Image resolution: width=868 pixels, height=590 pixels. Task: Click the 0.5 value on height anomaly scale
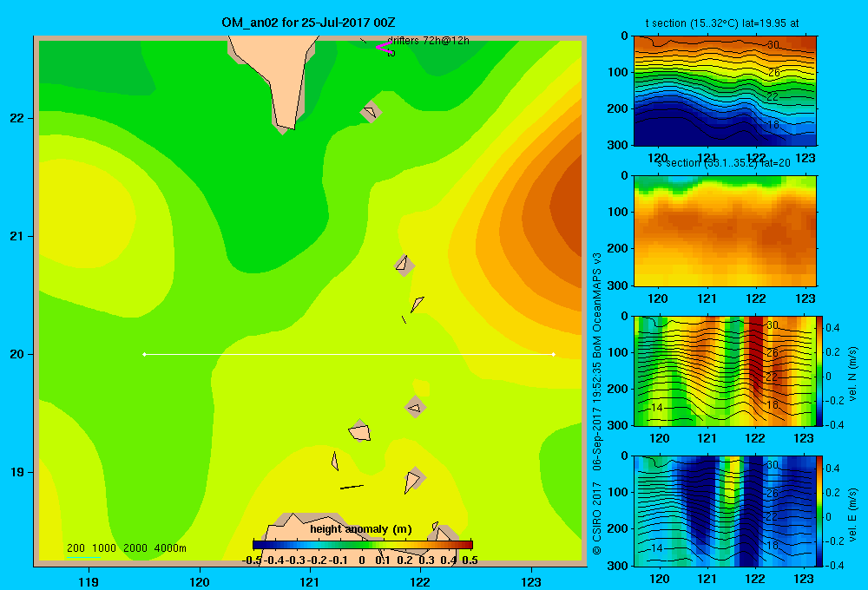(470, 560)
